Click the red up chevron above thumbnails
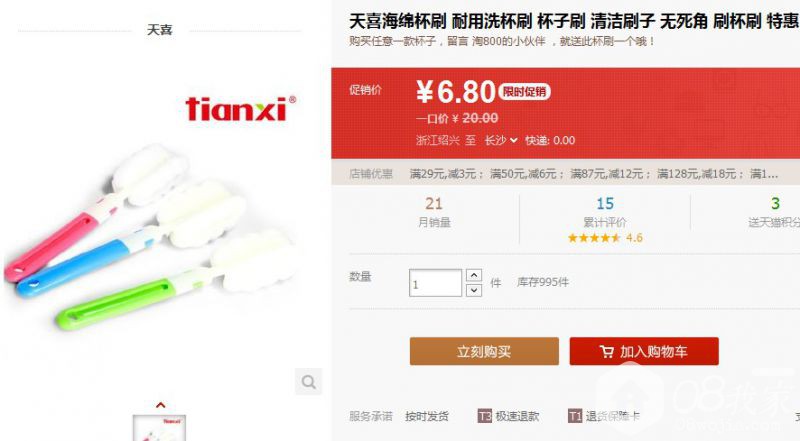The width and height of the screenshot is (800, 441). tap(160, 405)
